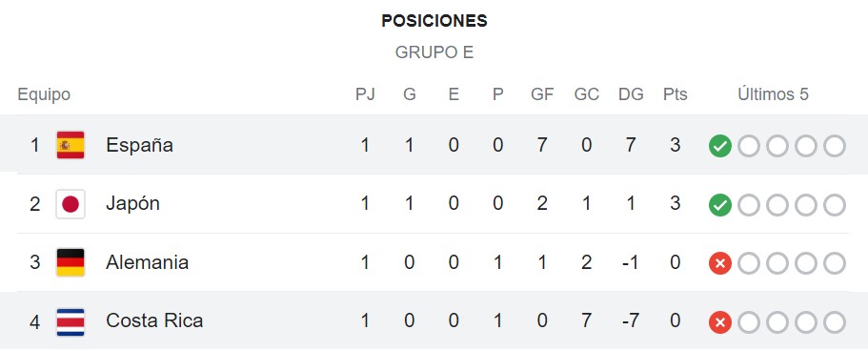Select the Pts column header
The width and height of the screenshot is (868, 351).
tap(676, 94)
